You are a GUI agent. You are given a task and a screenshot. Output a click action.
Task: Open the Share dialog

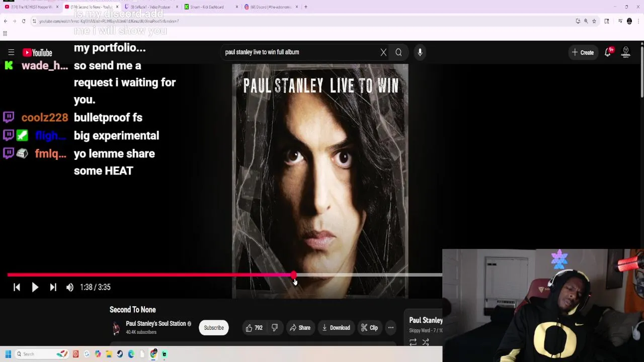300,328
